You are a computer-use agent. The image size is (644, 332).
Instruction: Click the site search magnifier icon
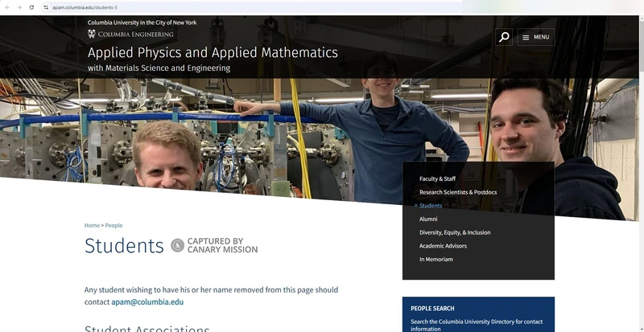point(504,37)
